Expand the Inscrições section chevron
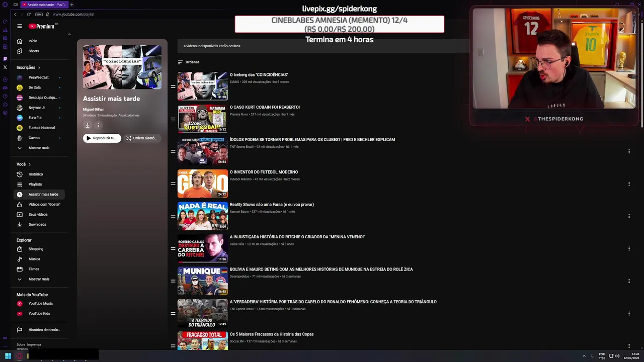This screenshot has width=644, height=362. (x=39, y=67)
